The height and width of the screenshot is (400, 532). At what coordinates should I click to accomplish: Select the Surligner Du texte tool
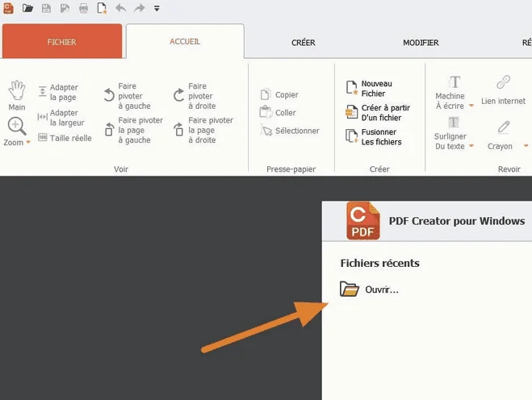pyautogui.click(x=450, y=133)
